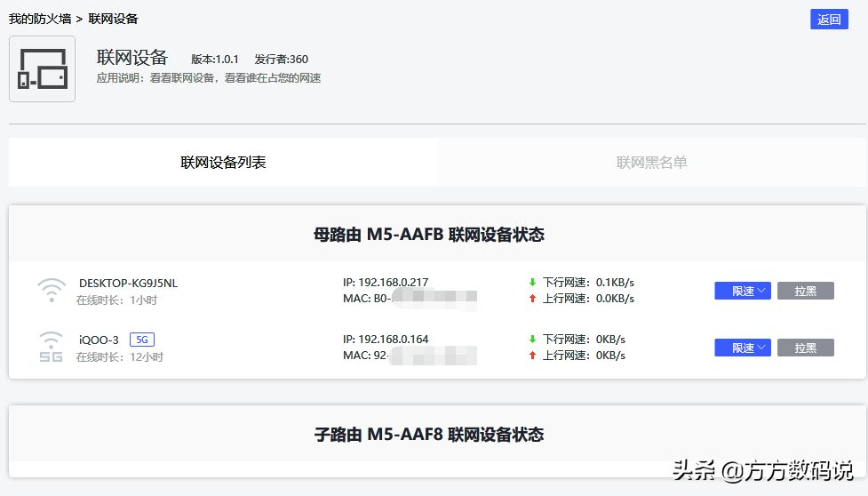Click the MAC: 92- address of iQOO-3
The image size is (868, 496).
coord(410,356)
